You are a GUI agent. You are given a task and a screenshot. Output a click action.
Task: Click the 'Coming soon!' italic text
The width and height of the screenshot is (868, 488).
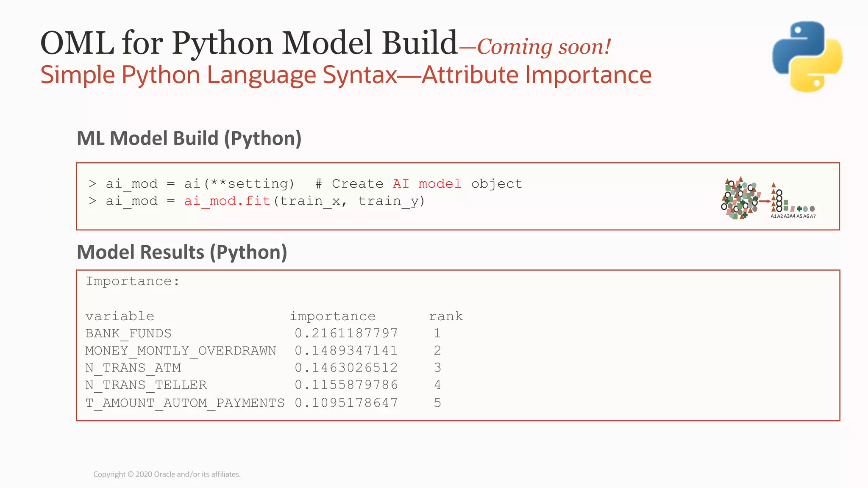tap(544, 47)
